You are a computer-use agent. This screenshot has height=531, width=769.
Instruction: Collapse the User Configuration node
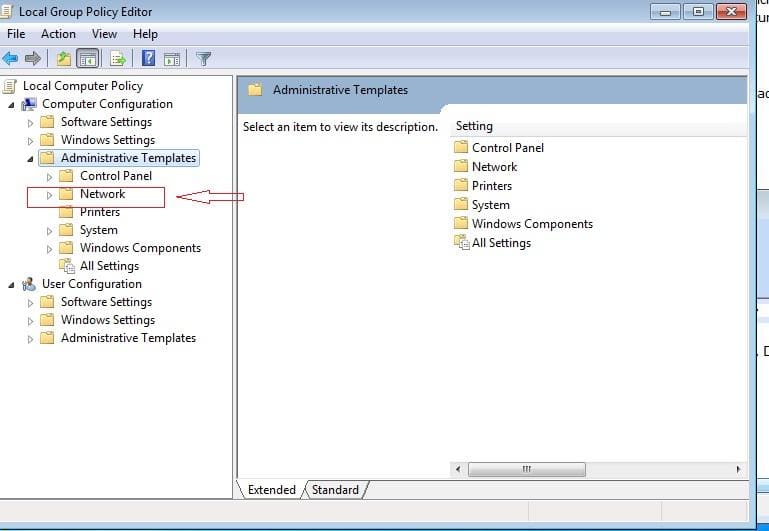[11, 285]
